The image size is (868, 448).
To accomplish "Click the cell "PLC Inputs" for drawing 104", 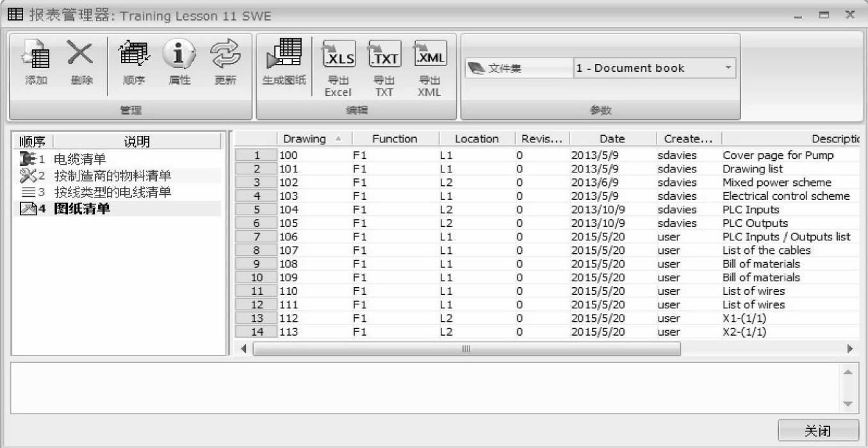I will [751, 210].
